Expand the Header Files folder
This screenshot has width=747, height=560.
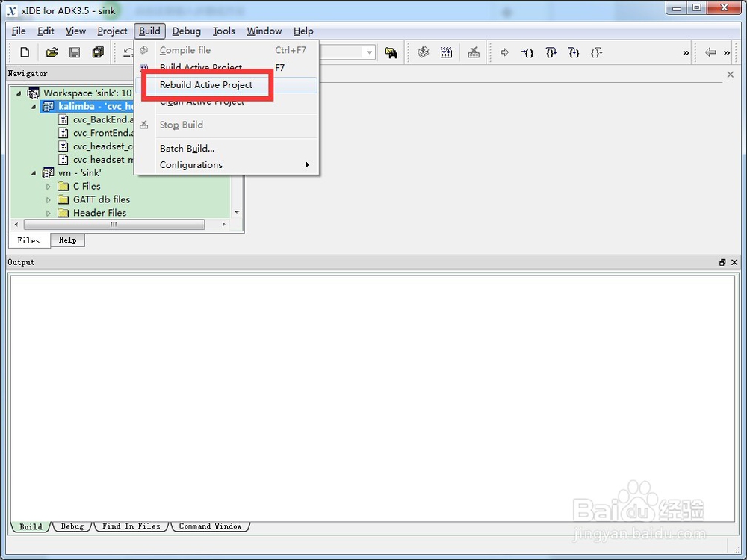(x=48, y=214)
